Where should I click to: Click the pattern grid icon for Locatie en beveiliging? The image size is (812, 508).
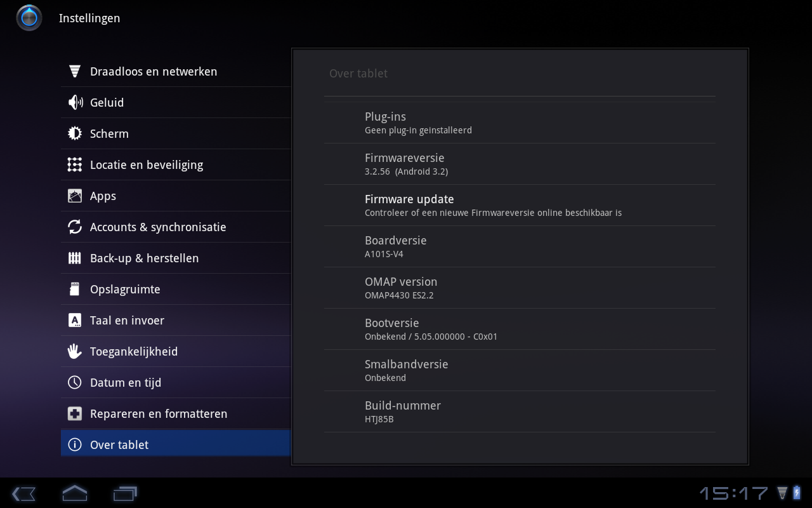pos(75,164)
